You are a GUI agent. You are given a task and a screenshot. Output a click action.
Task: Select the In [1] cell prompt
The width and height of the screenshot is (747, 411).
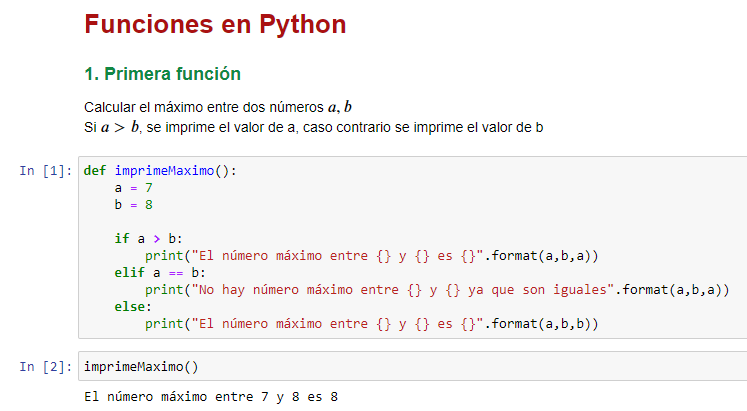(x=46, y=170)
